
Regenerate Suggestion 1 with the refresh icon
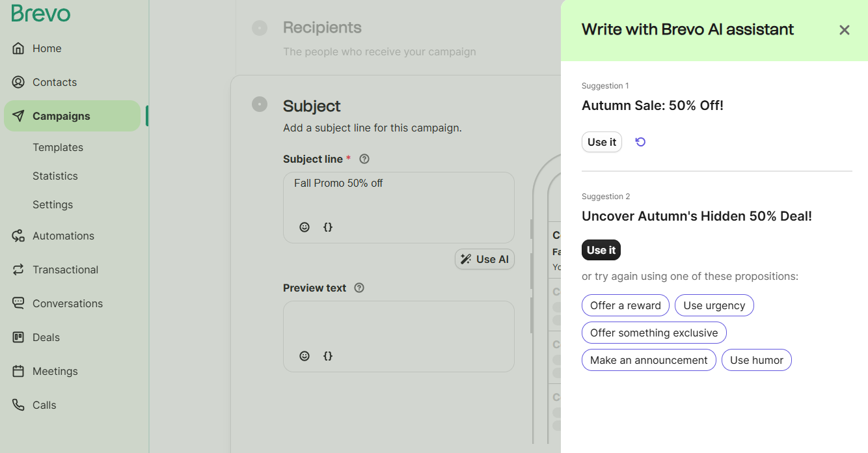(x=640, y=142)
